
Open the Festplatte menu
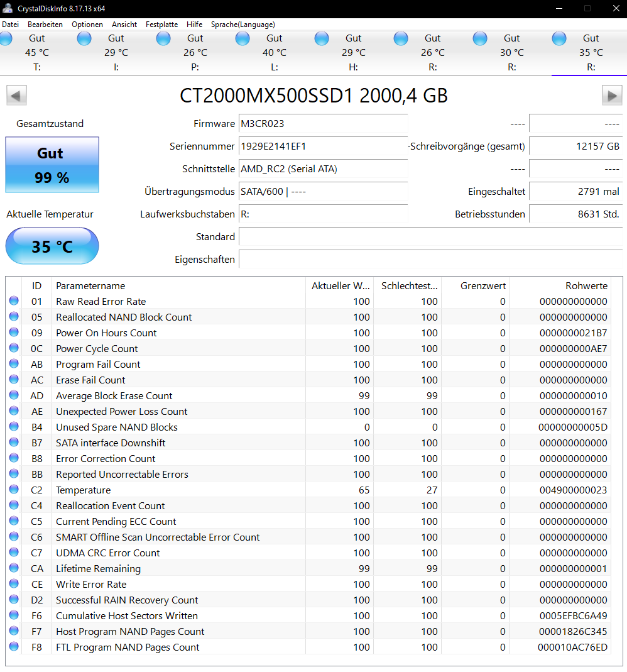click(161, 25)
